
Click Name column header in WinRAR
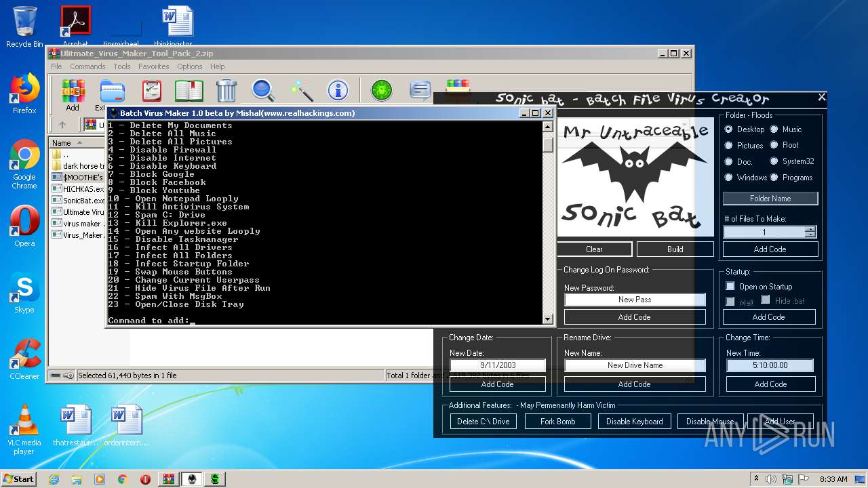click(76, 143)
